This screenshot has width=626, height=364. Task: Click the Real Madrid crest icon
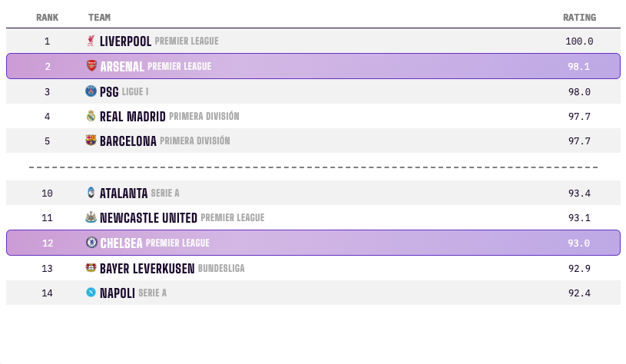point(91,116)
